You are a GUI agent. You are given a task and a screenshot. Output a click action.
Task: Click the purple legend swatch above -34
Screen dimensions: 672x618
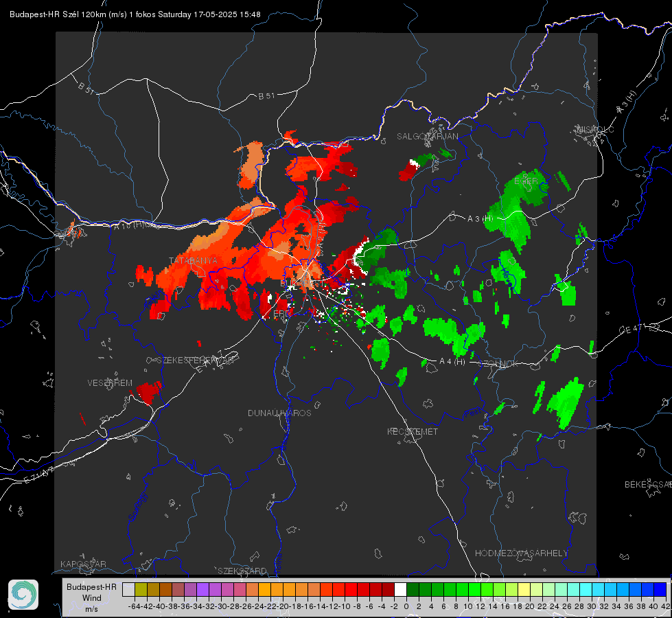coord(202,589)
